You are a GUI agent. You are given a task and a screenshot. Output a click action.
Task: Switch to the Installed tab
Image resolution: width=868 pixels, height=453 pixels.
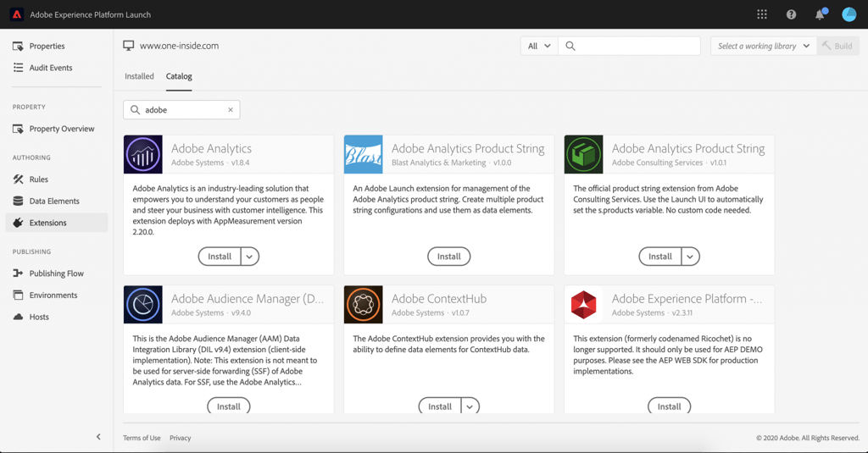(x=139, y=76)
